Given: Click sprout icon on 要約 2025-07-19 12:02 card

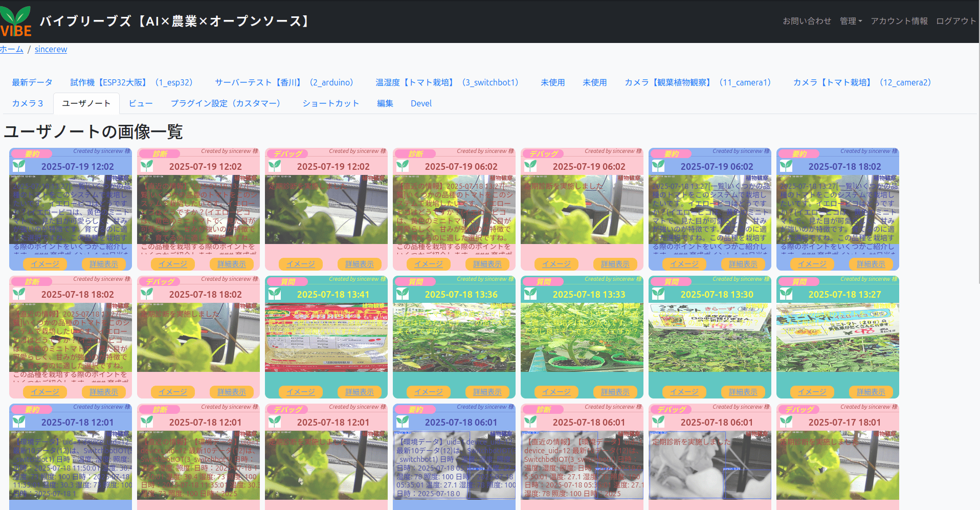Looking at the screenshot, I should click(19, 166).
